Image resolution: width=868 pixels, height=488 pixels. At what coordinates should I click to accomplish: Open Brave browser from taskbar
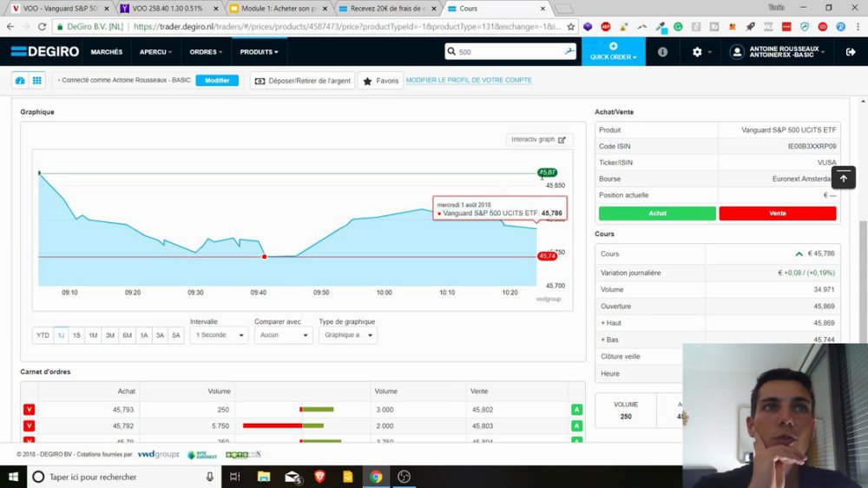tap(320, 477)
